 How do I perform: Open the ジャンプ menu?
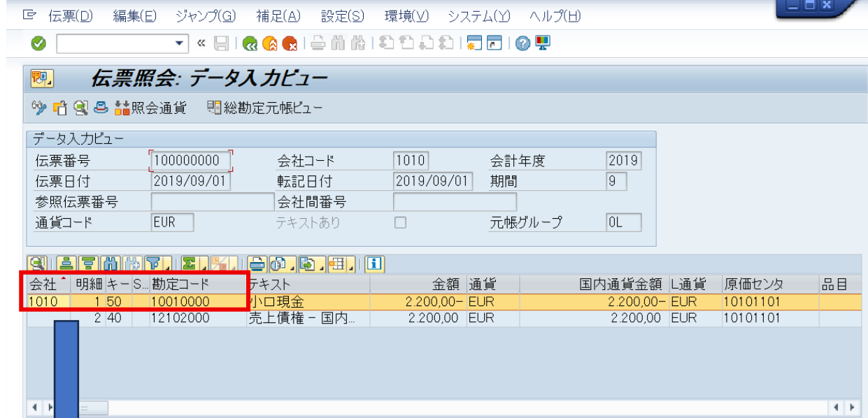206,15
